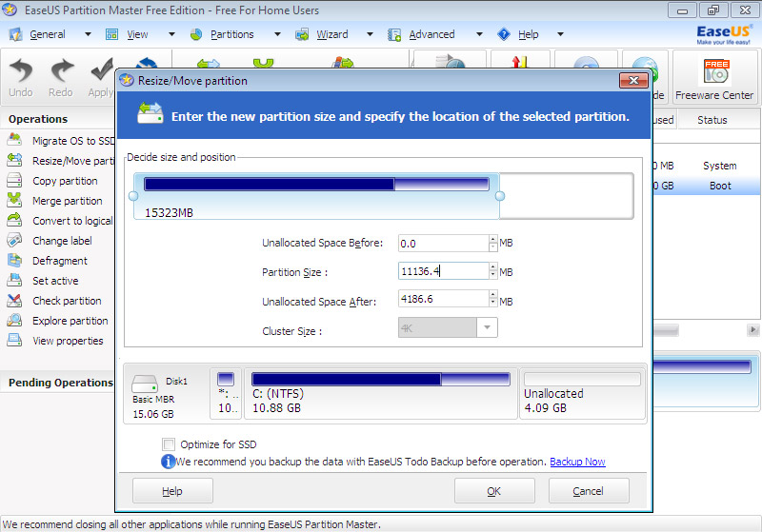Open the Help menu
Image resolution: width=762 pixels, height=532 pixels.
coord(529,34)
